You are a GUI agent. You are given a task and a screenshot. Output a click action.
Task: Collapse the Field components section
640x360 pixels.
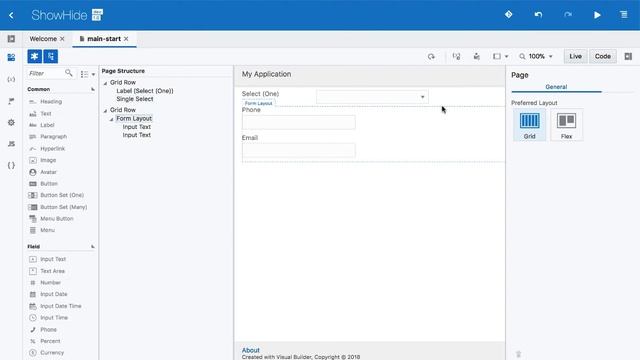tap(93, 247)
